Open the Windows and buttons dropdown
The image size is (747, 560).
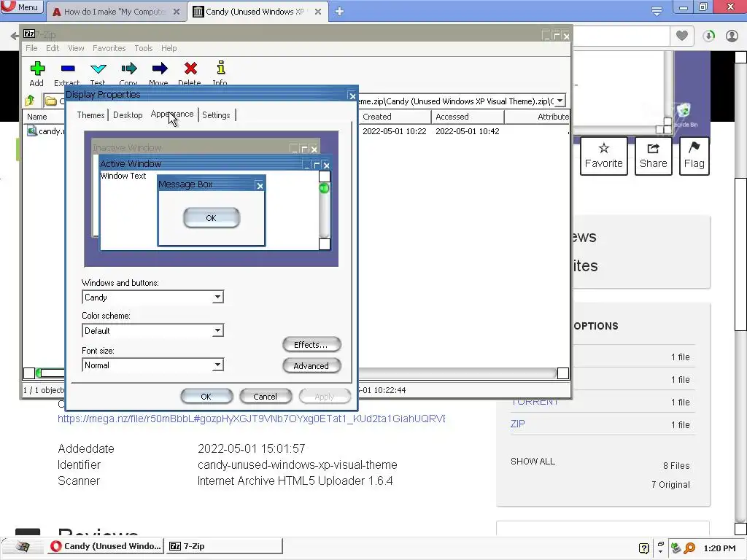(217, 297)
